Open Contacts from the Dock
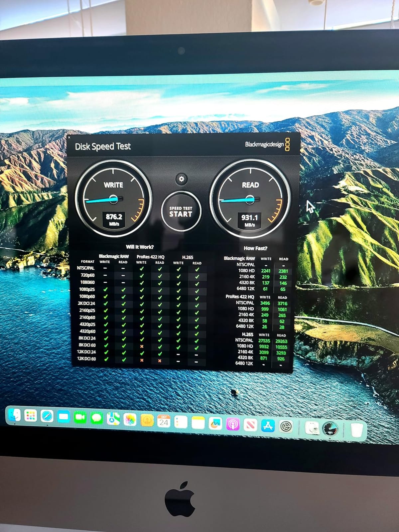 point(147,421)
